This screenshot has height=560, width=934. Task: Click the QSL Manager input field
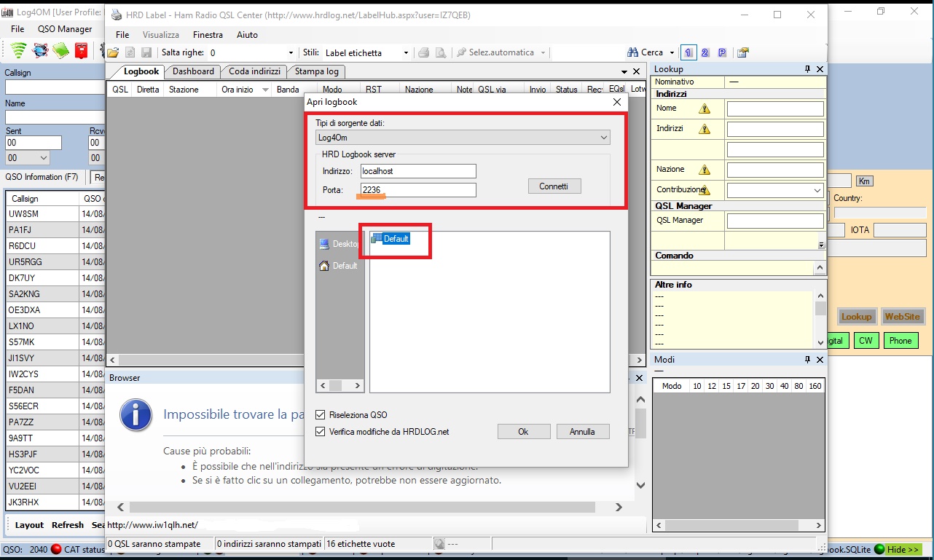775,221
